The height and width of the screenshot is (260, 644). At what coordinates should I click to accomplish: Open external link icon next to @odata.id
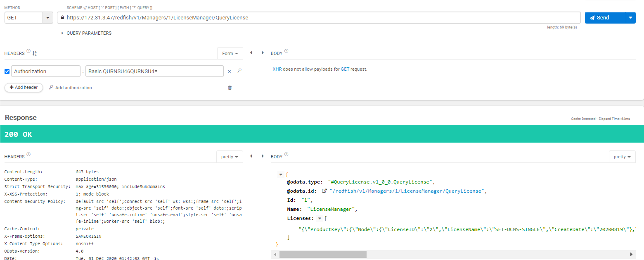(x=324, y=191)
